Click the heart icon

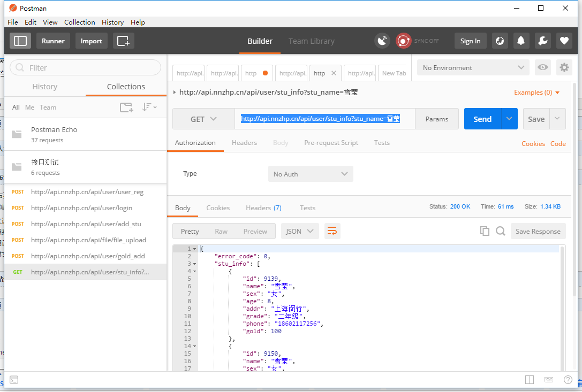564,41
